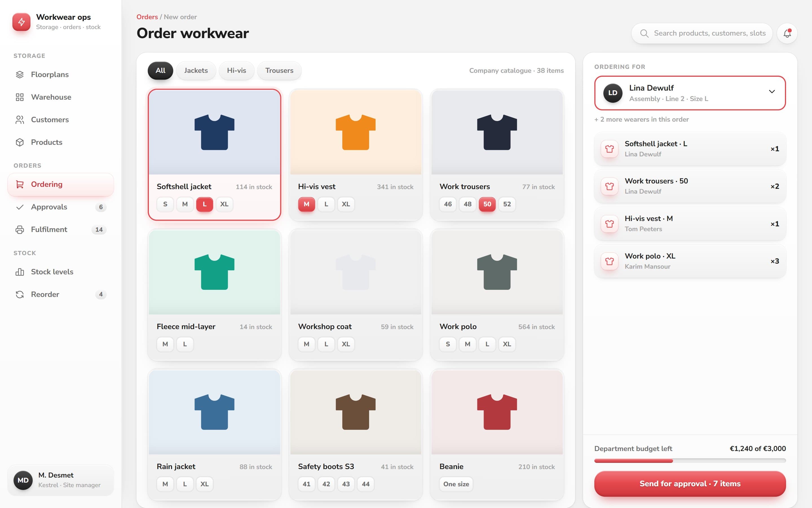Show the All catalogue filter
This screenshot has width=812, height=508.
pos(160,71)
